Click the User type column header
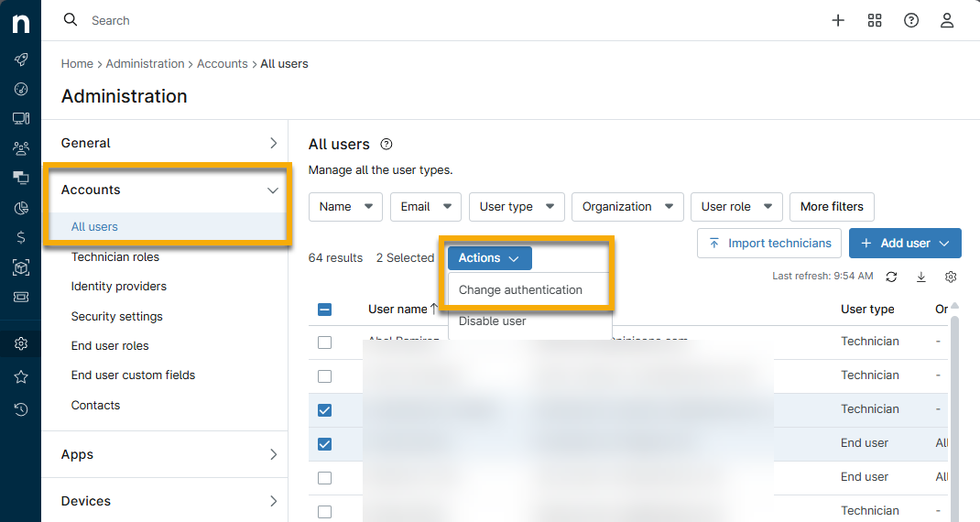This screenshot has width=980, height=522. click(867, 309)
